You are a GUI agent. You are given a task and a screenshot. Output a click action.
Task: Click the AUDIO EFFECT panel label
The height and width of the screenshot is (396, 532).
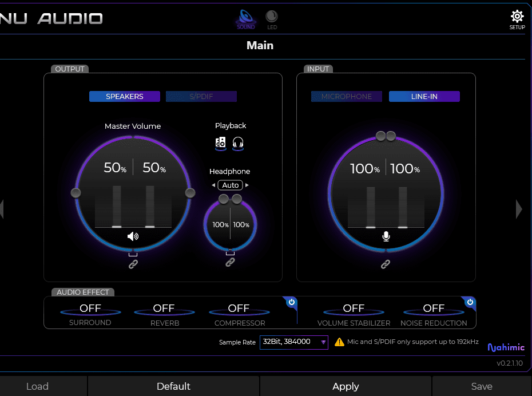[x=83, y=292]
